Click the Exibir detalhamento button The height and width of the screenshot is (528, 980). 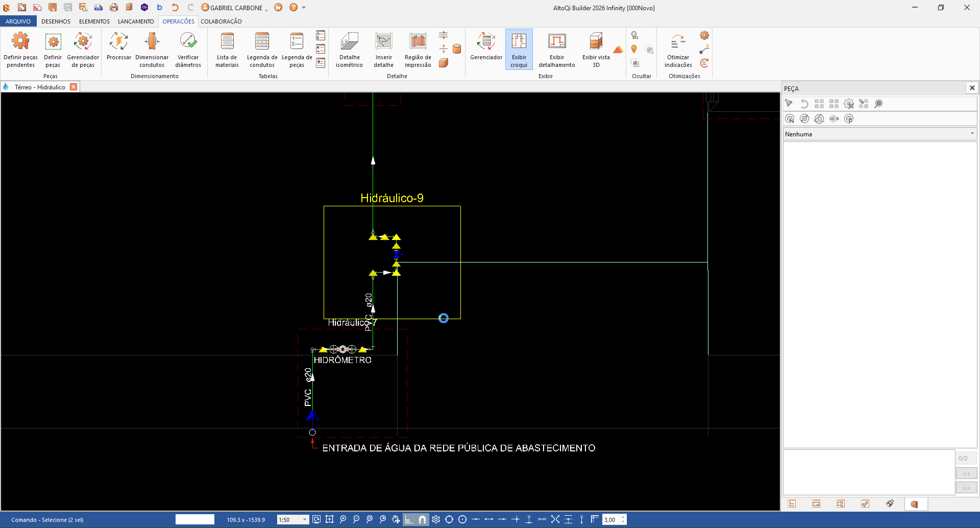556,49
